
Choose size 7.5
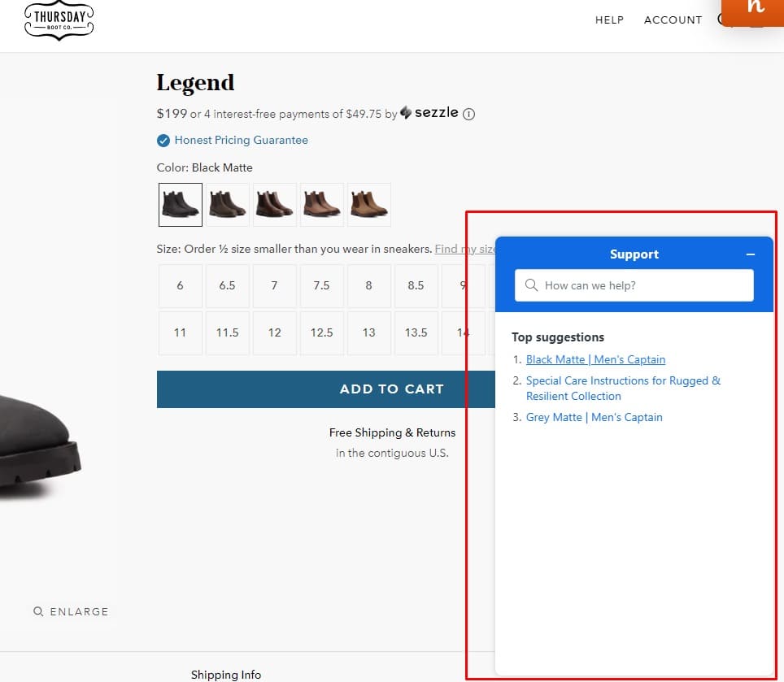322,286
